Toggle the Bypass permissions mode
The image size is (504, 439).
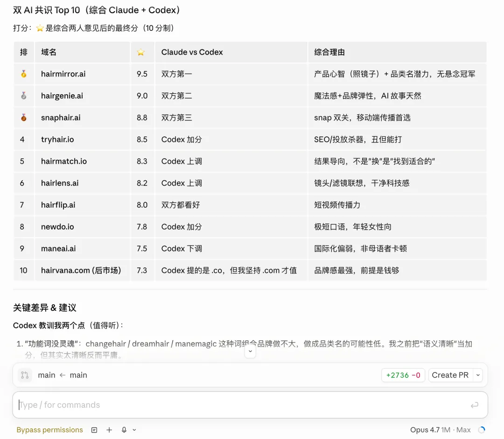point(49,430)
